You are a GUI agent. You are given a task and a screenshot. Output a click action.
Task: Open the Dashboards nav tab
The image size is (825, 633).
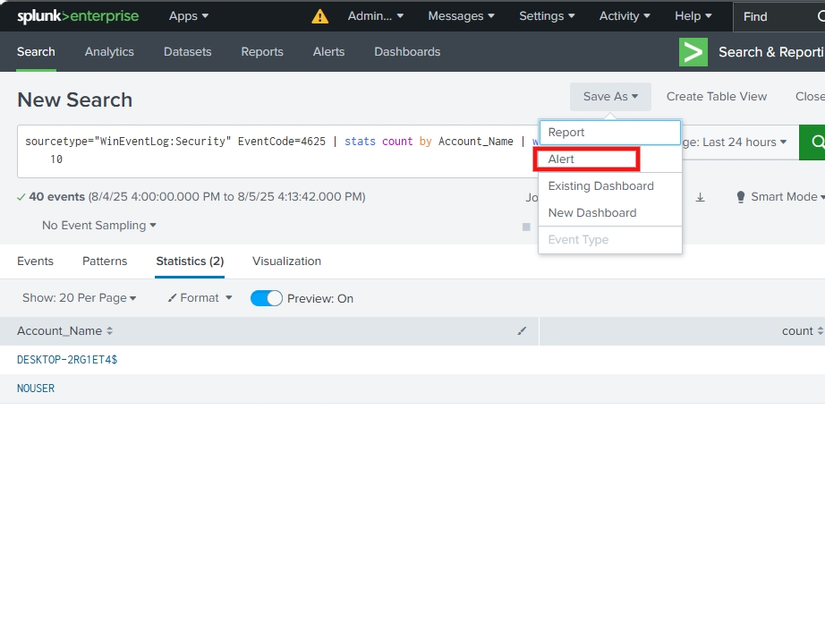click(x=407, y=52)
